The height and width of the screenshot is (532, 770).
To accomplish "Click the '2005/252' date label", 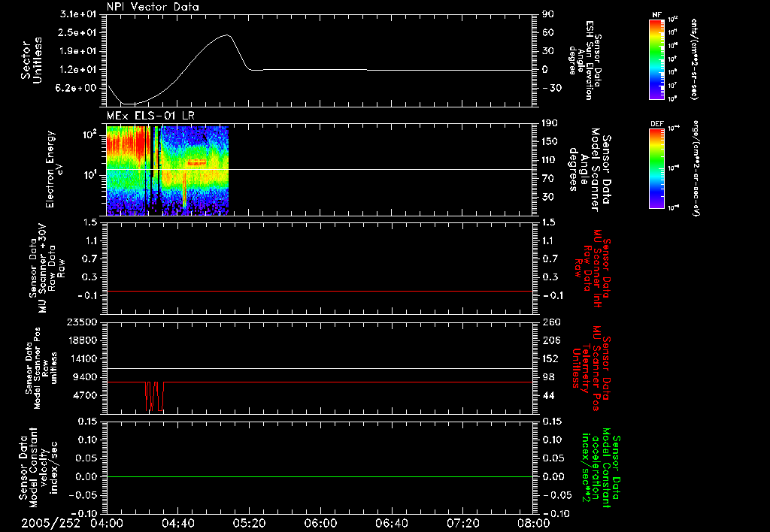I will 50,523.
